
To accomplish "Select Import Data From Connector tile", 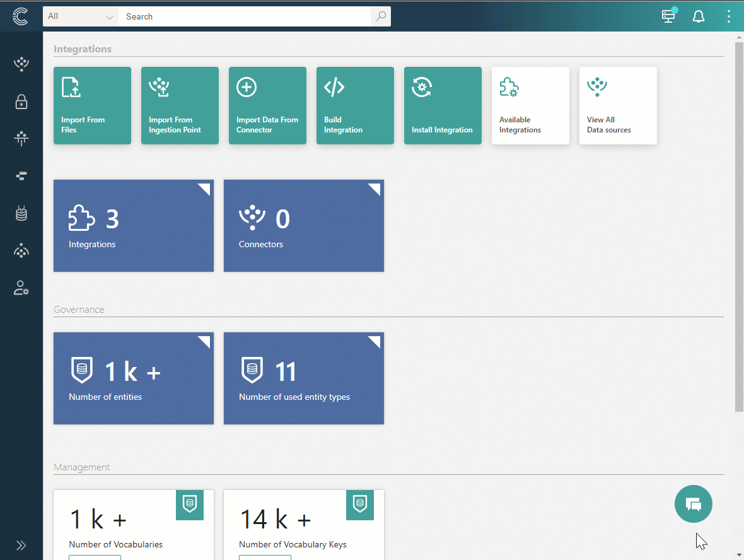I will pyautogui.click(x=267, y=106).
